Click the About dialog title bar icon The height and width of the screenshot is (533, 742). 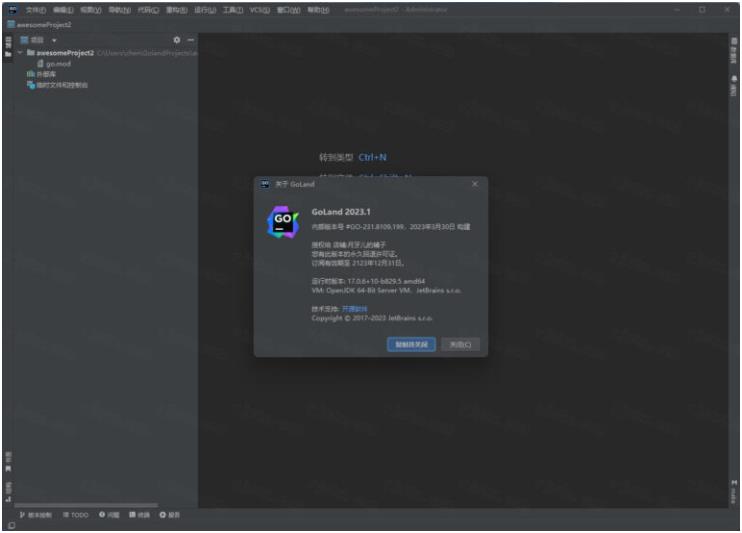265,184
